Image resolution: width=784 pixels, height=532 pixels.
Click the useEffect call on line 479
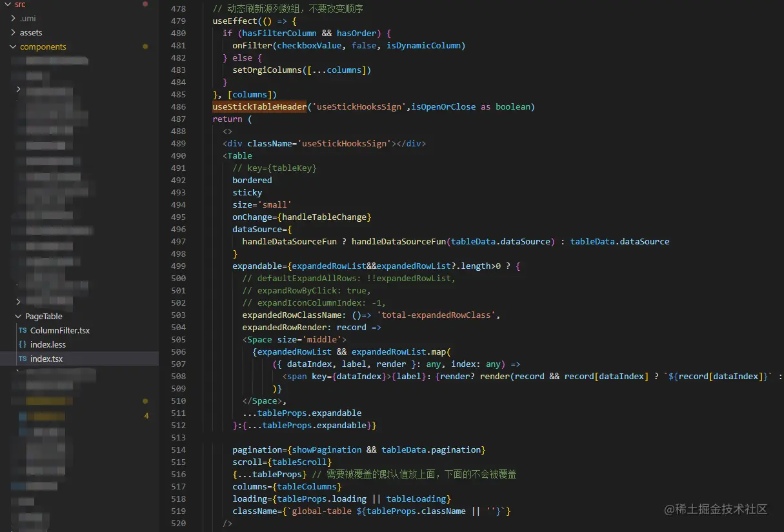[235, 21]
